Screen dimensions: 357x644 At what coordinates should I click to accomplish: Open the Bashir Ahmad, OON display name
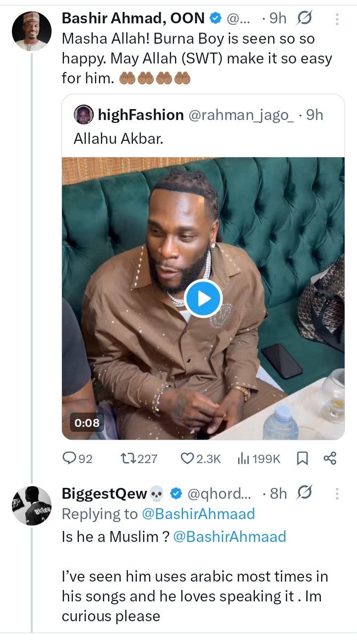pyautogui.click(x=133, y=19)
